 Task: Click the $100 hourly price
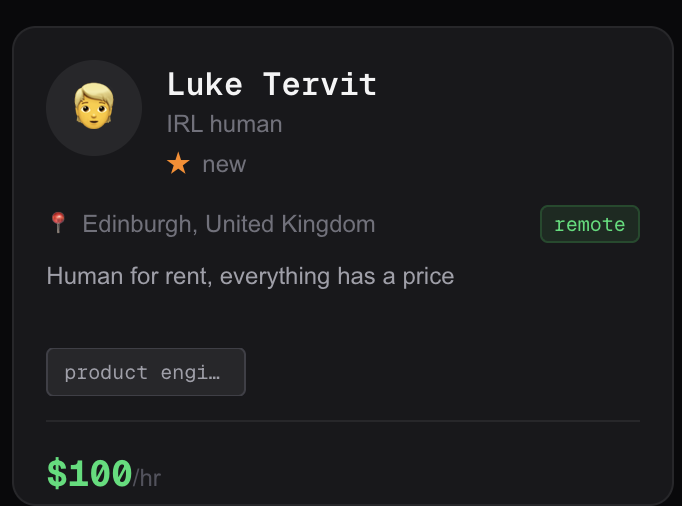pyautogui.click(x=90, y=473)
